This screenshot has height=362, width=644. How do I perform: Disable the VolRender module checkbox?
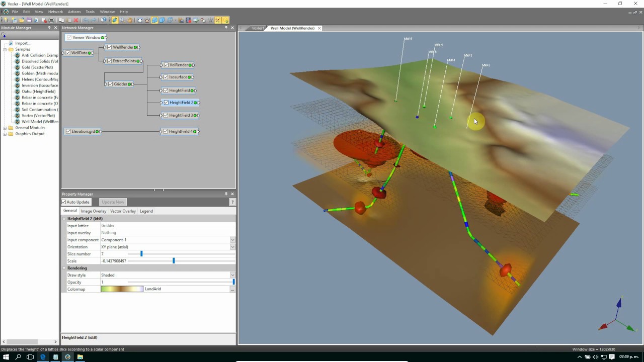(166, 65)
